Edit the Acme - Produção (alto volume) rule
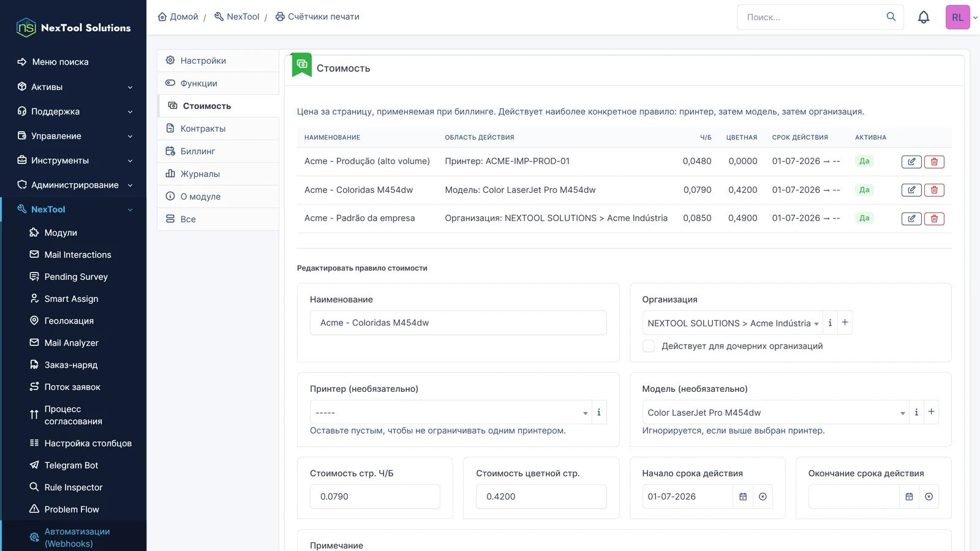 click(911, 162)
